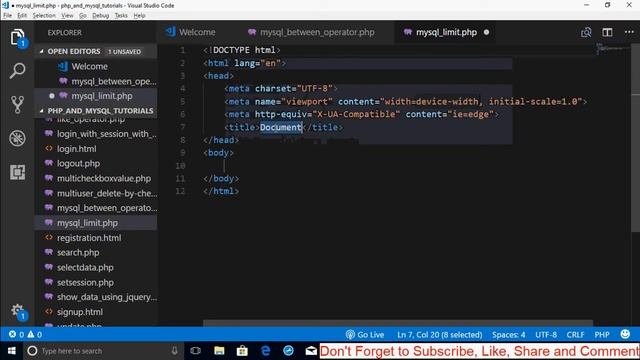640x360 pixels.
Task: Open the Extensions view
Action: pyautogui.click(x=17, y=172)
